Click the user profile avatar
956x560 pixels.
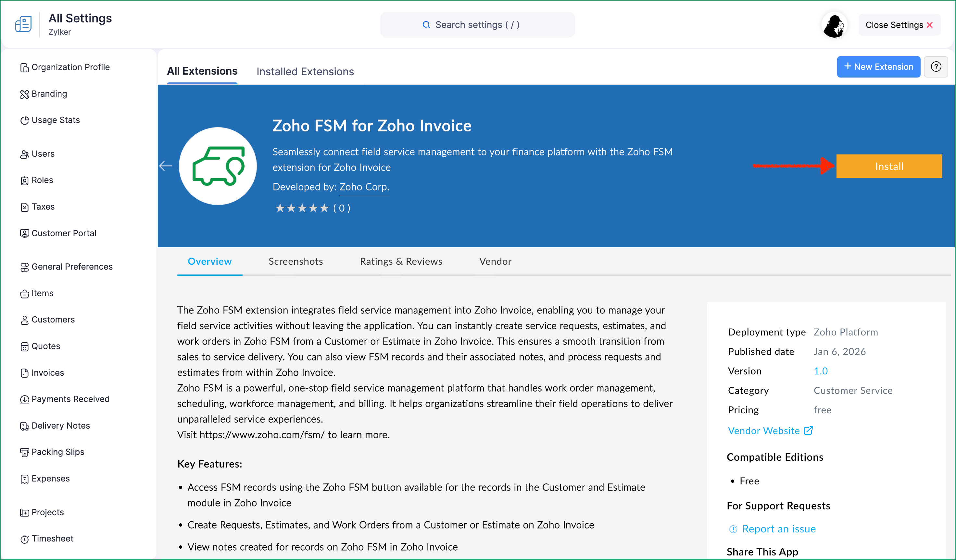pos(834,25)
